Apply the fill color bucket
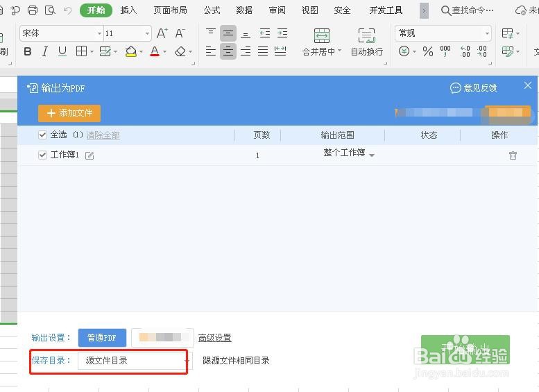The image size is (539, 392). [131, 51]
